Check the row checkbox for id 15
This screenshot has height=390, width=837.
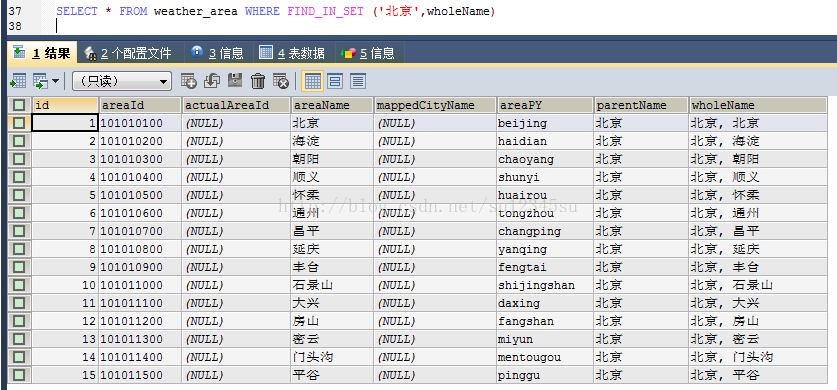click(19, 375)
